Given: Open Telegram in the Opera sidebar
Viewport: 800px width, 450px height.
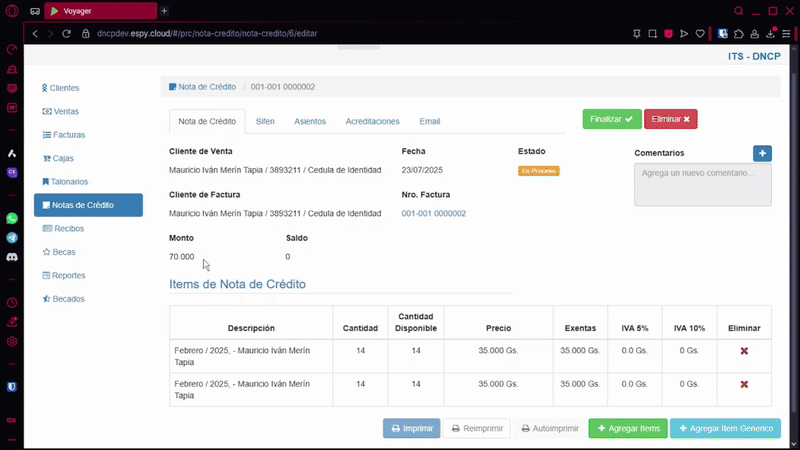Looking at the screenshot, I should (12, 238).
